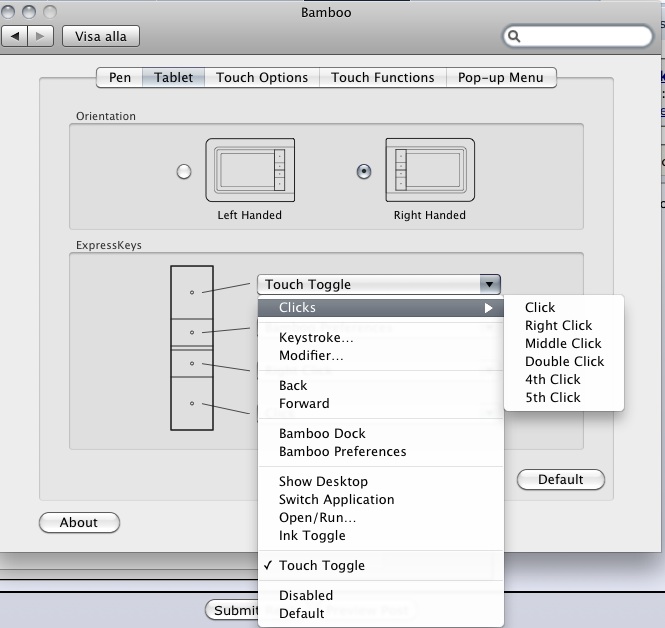Click the Submit button behind the menu

click(232, 610)
